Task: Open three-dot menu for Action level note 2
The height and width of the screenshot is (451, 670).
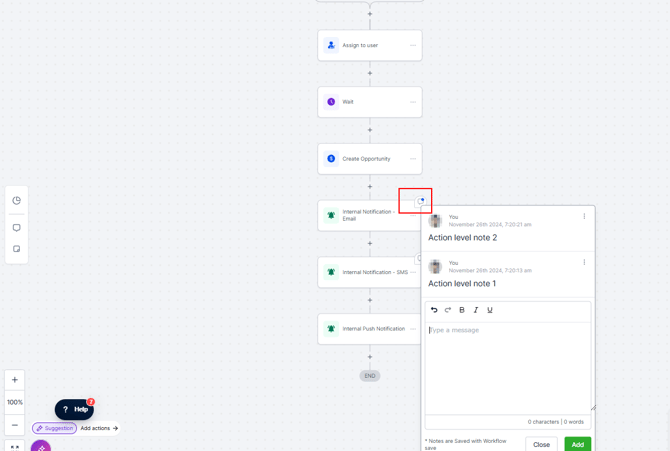Action: pos(584,216)
